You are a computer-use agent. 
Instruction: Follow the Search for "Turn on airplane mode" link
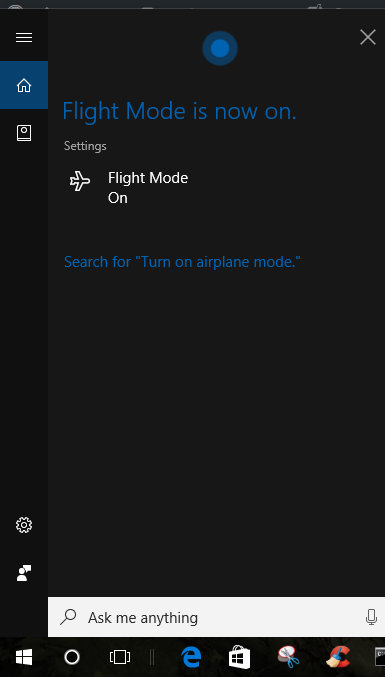tap(182, 262)
